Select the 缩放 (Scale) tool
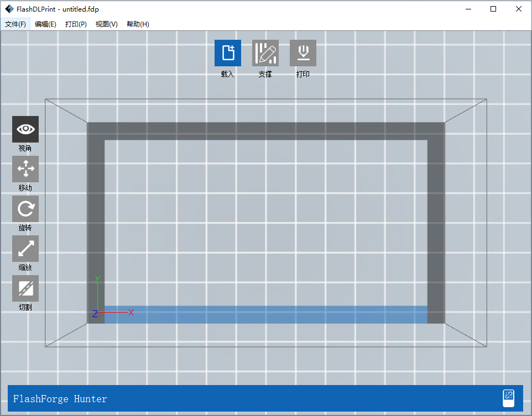Image resolution: width=532 pixels, height=416 pixels. (25, 249)
